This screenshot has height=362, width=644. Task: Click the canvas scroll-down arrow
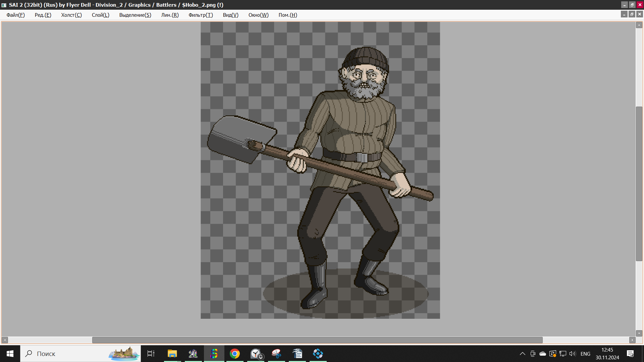pyautogui.click(x=639, y=333)
